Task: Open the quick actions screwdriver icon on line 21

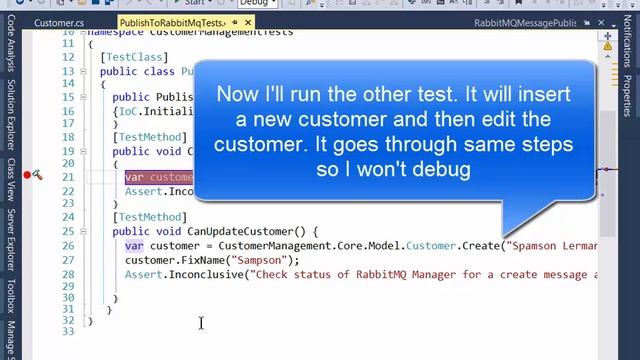Action: click(x=38, y=175)
